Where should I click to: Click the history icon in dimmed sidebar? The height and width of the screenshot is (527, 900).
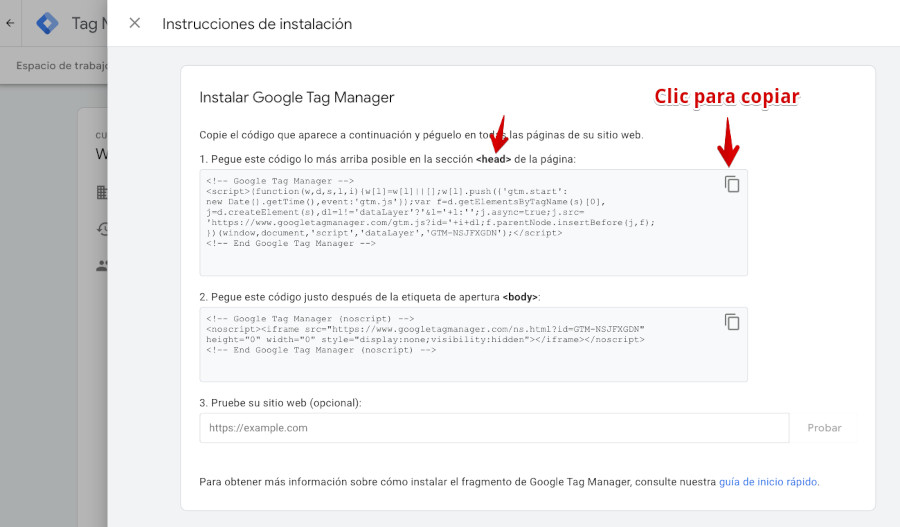click(x=102, y=229)
